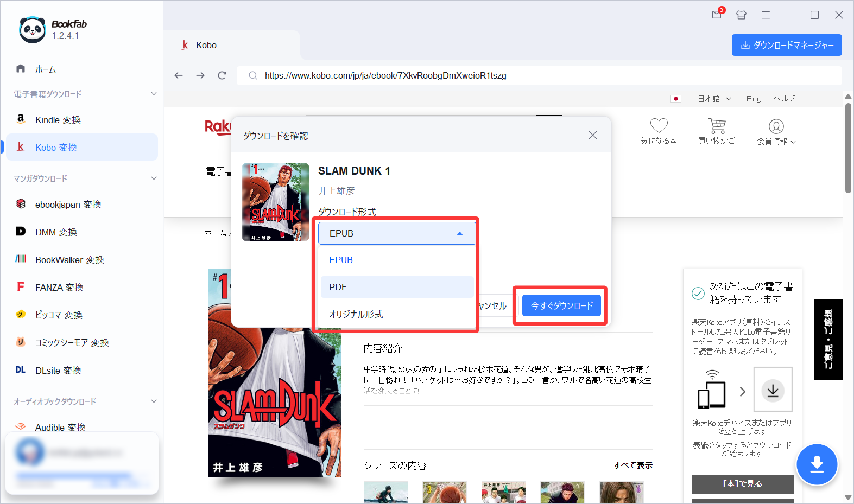The height and width of the screenshot is (504, 854).
Task: Select Kobo 変換 in sidebar
Action: coord(81,147)
